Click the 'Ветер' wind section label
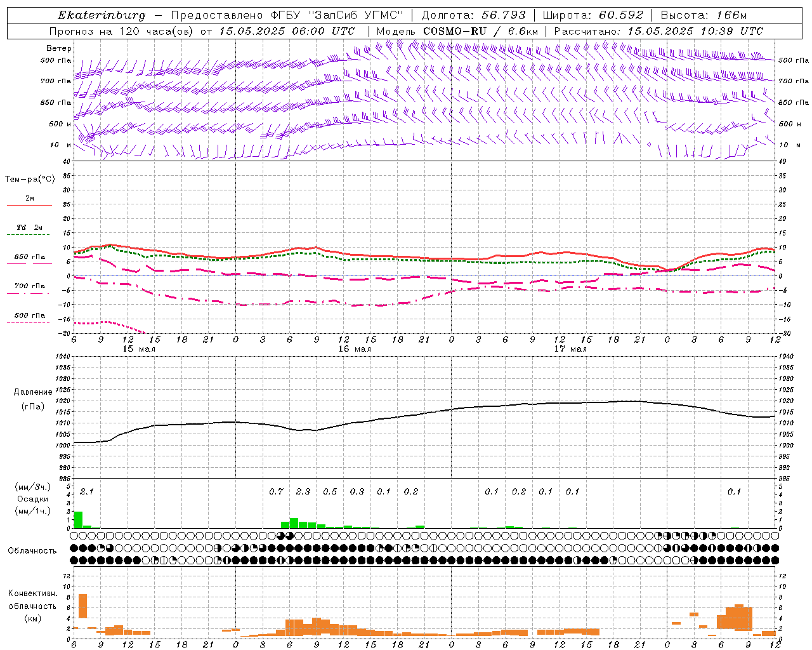Screen dimensions: 812x650 pyautogui.click(x=59, y=48)
